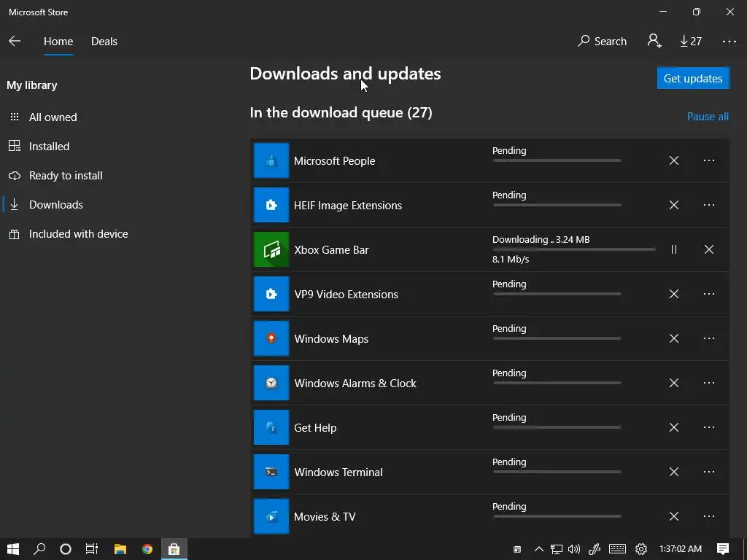Open the See more menu in header
This screenshot has height=560, width=747.
click(x=729, y=42)
